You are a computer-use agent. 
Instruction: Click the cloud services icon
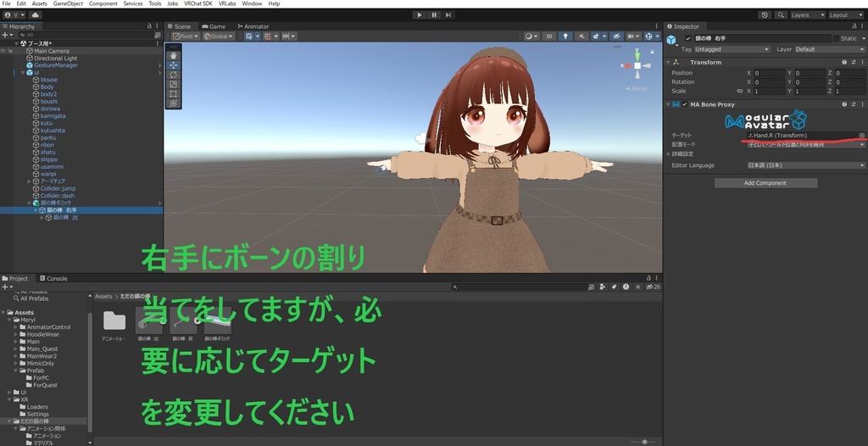(36, 15)
